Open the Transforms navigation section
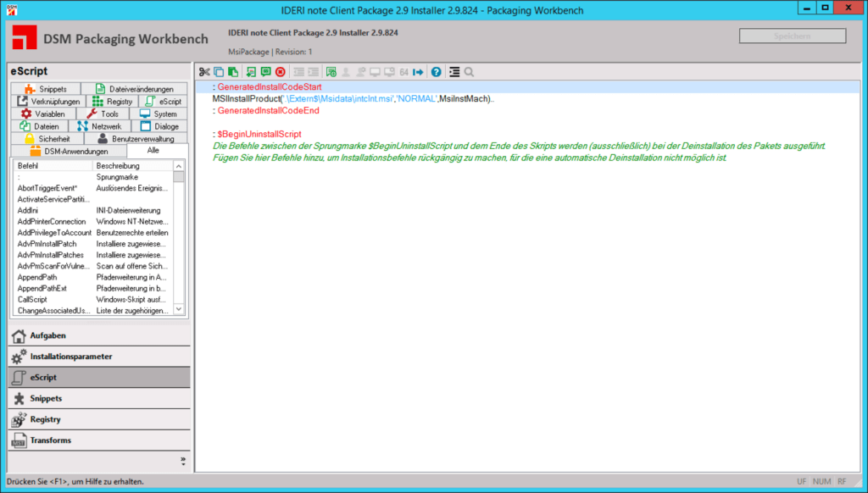Image resolution: width=868 pixels, height=493 pixels. tap(99, 440)
